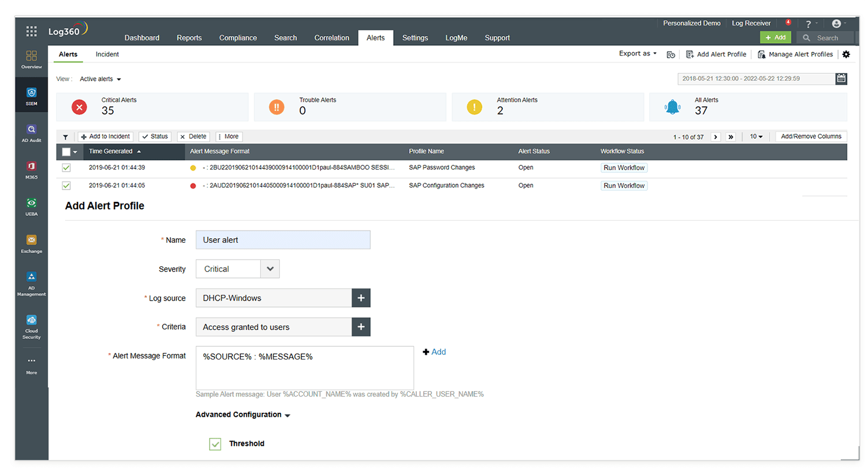868x474 pixels.
Task: Go to the Search tab
Action: [x=285, y=38]
